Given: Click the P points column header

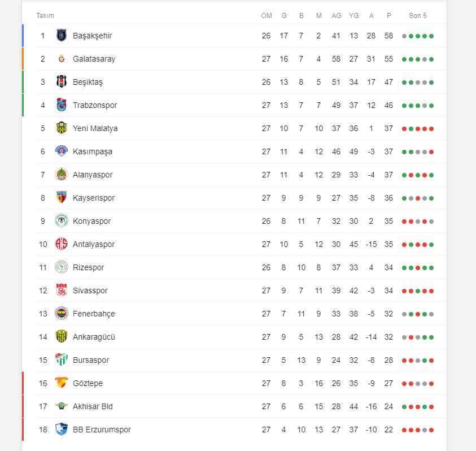Looking at the screenshot, I should click(x=389, y=16).
